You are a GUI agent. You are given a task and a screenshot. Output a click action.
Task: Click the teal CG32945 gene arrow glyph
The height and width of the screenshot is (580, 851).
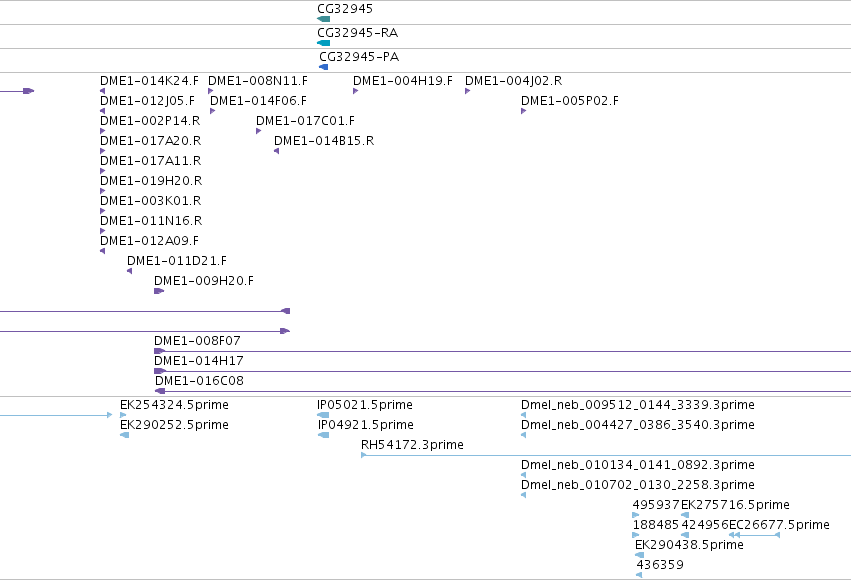click(x=323, y=19)
